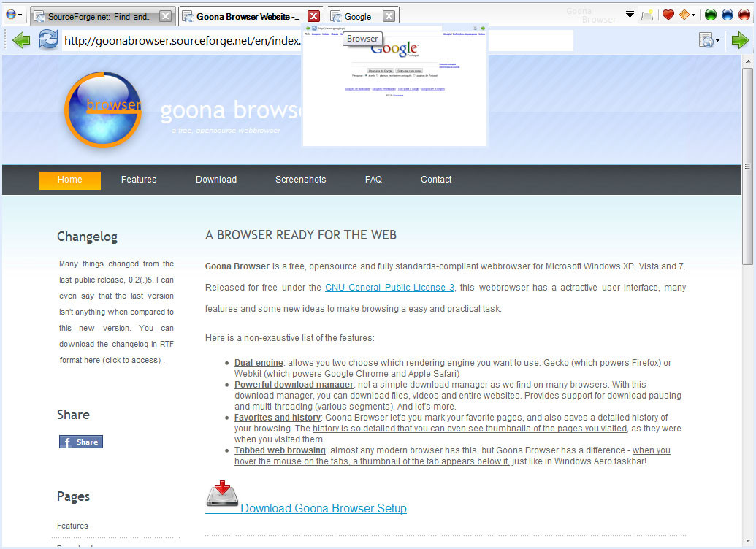
Task: Open the orange diamond dropdown
Action: [687, 15]
